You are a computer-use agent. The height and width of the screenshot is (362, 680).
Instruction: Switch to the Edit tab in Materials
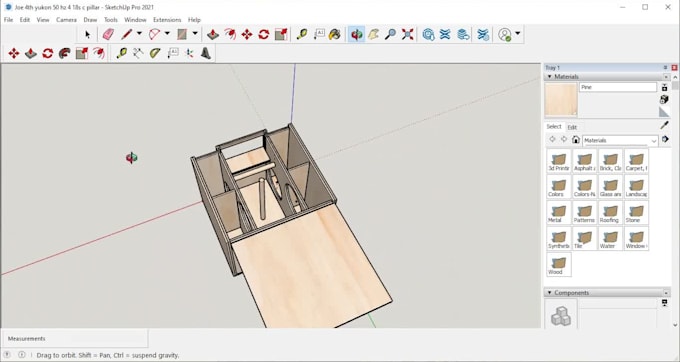tap(572, 127)
